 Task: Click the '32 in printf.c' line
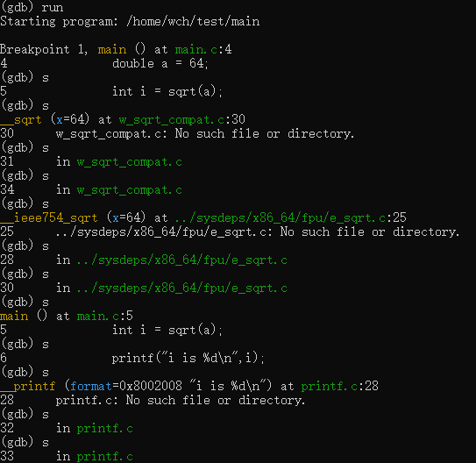67,429
